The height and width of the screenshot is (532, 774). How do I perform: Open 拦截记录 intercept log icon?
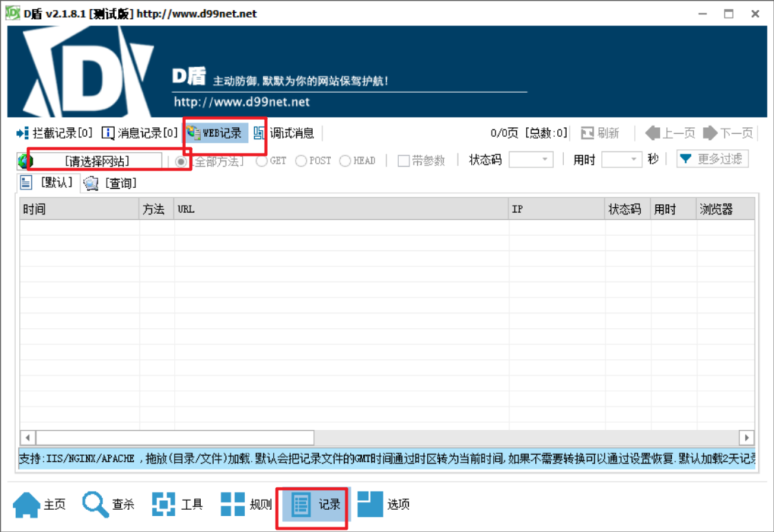click(x=22, y=134)
